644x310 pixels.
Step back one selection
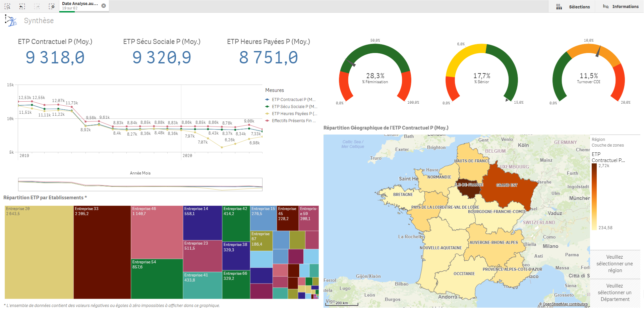point(22,6)
